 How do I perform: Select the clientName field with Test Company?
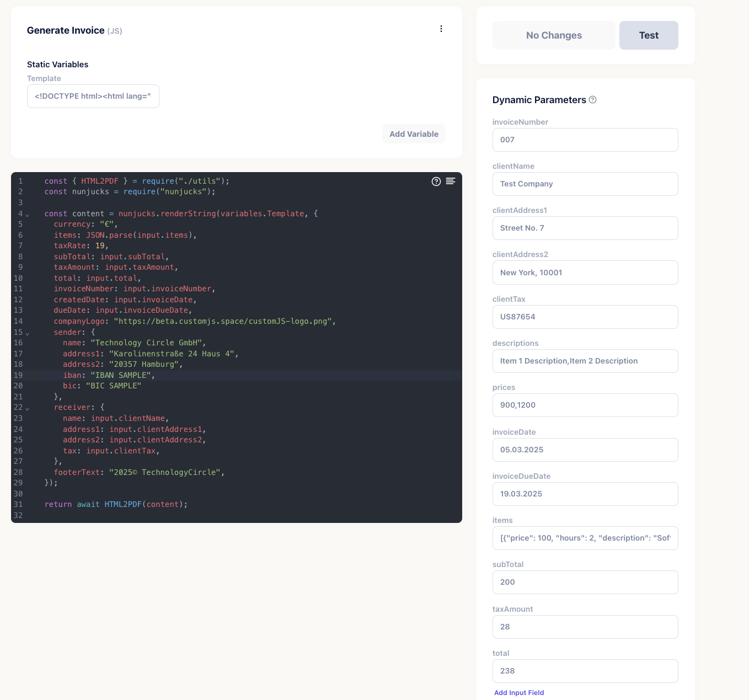pyautogui.click(x=585, y=184)
